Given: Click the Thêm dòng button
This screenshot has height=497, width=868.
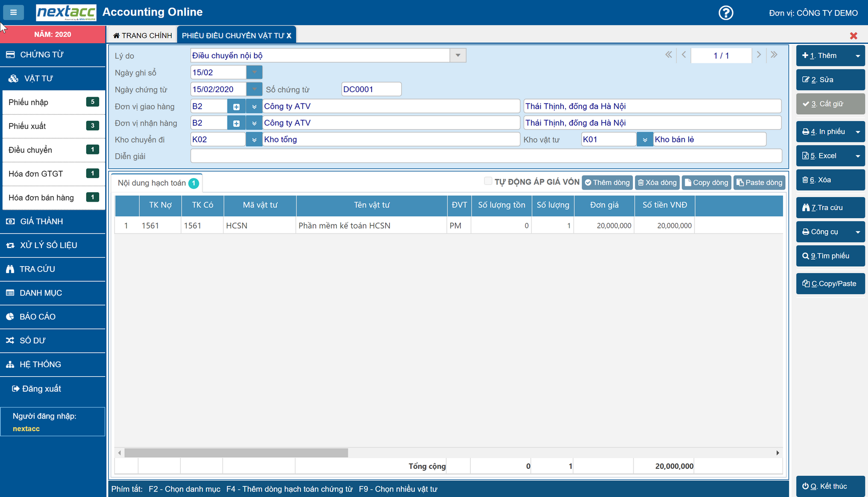Looking at the screenshot, I should (607, 183).
